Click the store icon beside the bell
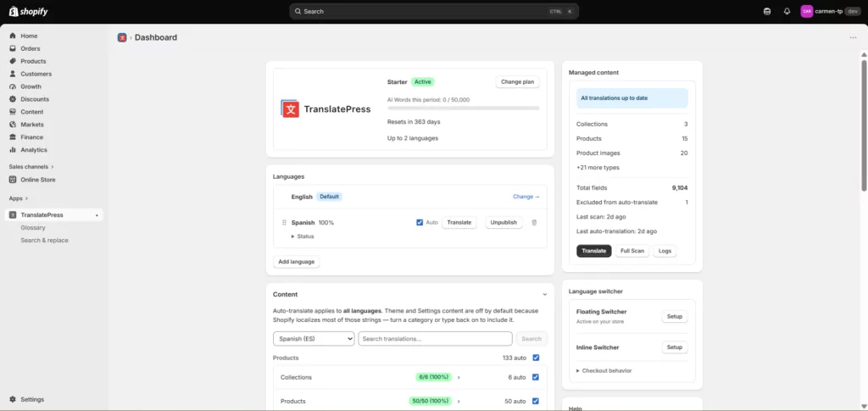 tap(766, 11)
